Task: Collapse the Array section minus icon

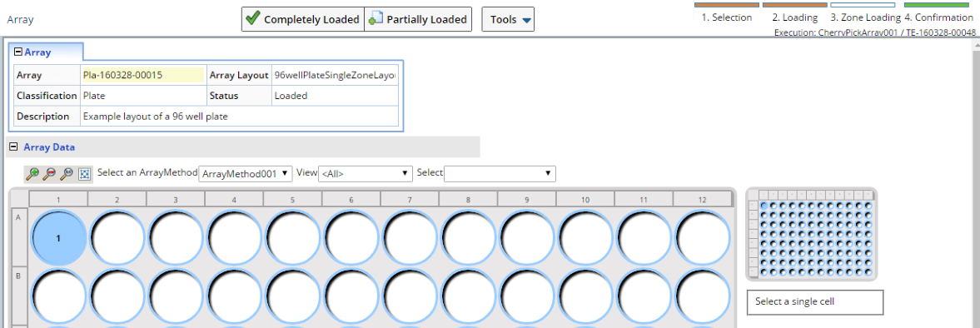Action: [x=18, y=52]
